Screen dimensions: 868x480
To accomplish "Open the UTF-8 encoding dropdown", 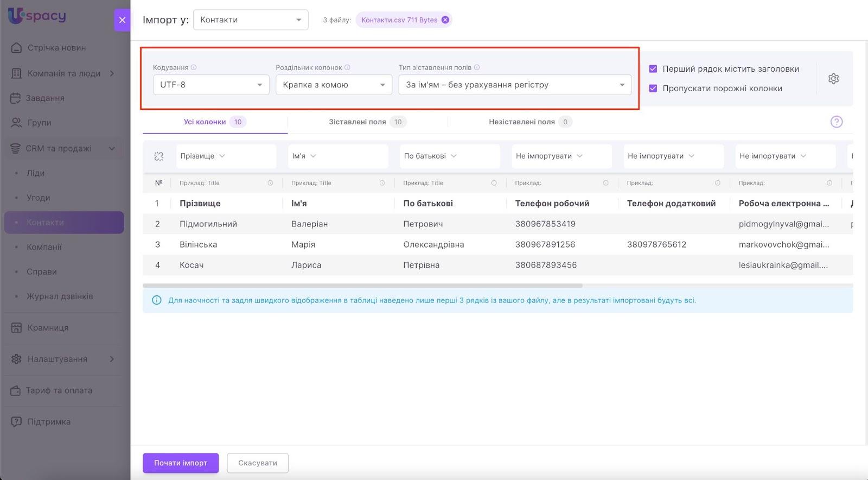I will click(211, 85).
